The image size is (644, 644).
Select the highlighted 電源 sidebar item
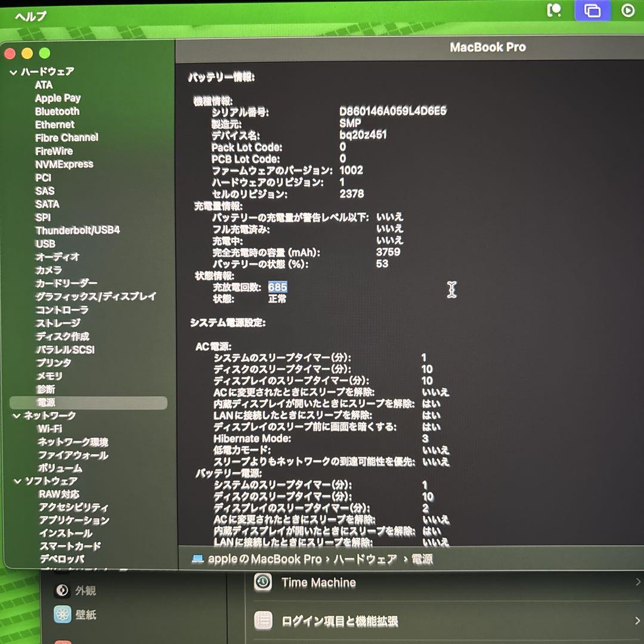(x=88, y=402)
